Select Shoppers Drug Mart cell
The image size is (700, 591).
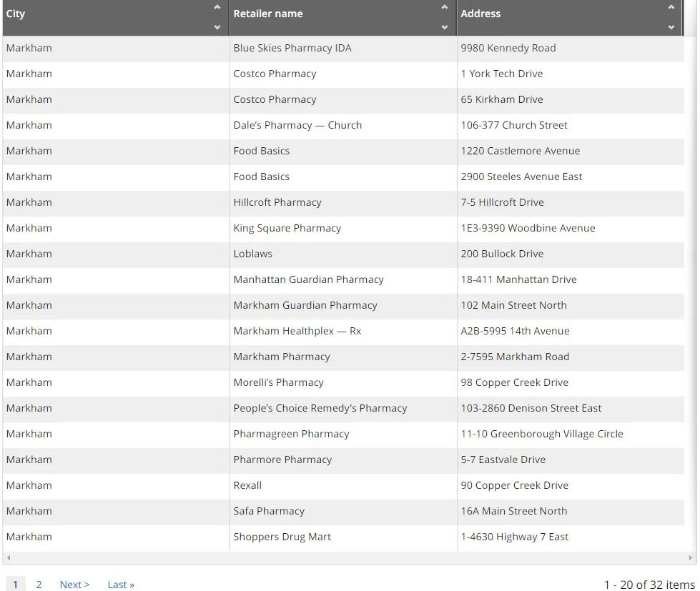pyautogui.click(x=343, y=537)
